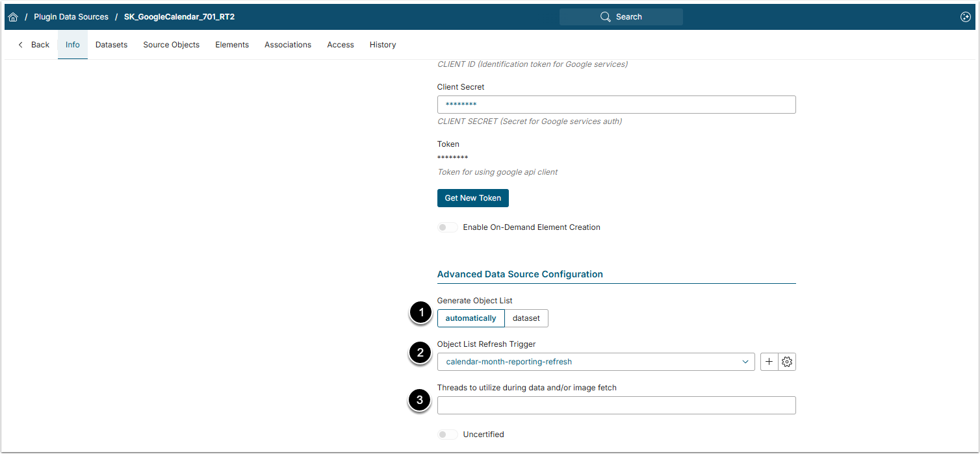View the History tab
This screenshot has width=980, height=454.
coord(383,45)
